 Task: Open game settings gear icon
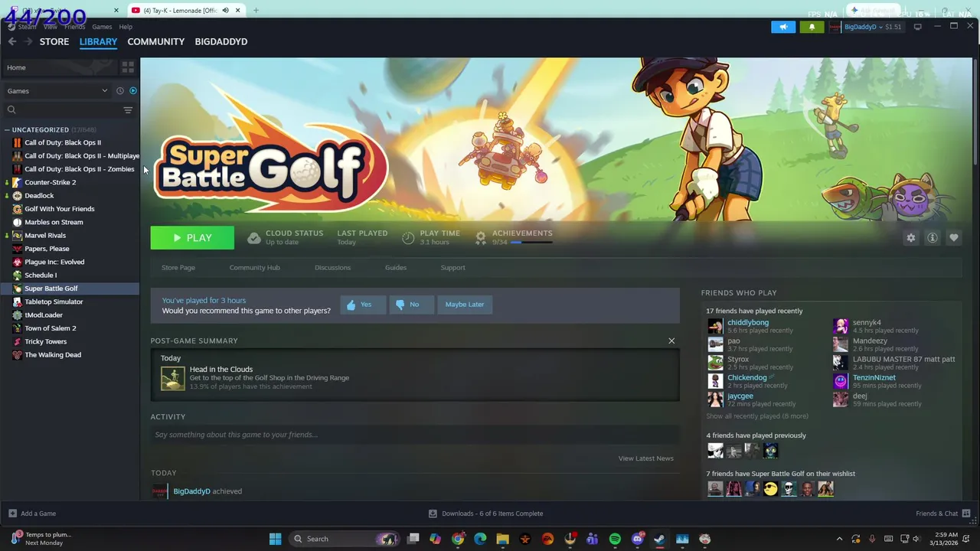tap(911, 238)
